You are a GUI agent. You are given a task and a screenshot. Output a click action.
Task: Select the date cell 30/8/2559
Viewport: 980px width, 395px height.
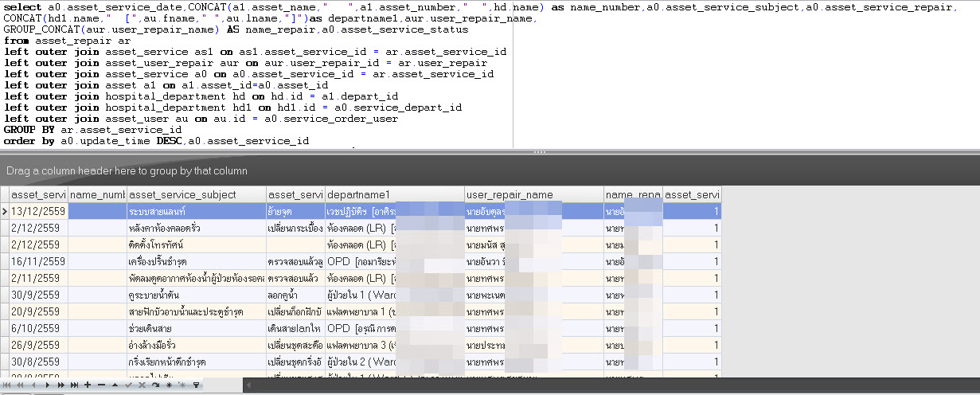[38, 362]
